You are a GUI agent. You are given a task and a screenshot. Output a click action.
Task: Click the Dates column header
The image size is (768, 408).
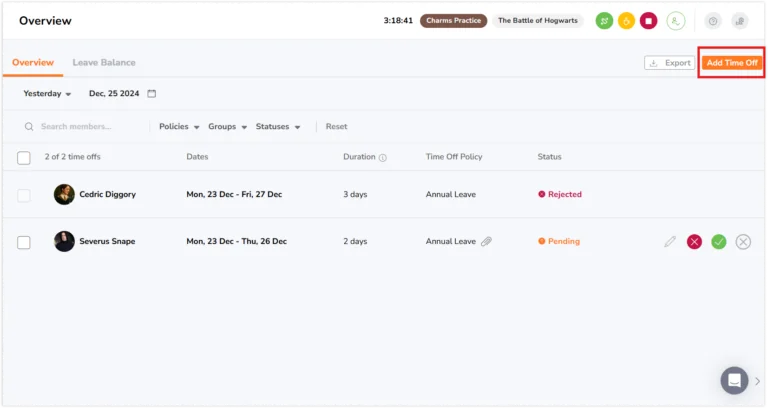[197, 157]
